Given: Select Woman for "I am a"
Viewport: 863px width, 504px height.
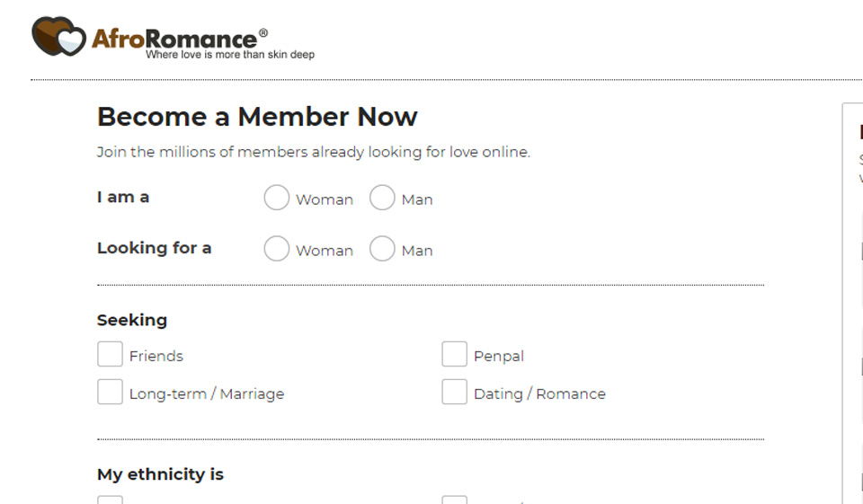Looking at the screenshot, I should point(277,198).
